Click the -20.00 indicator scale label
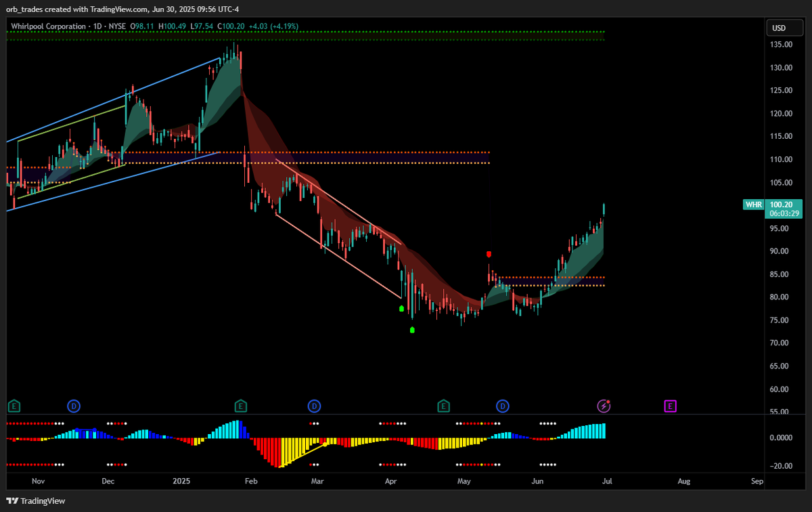This screenshot has width=812, height=512. [x=781, y=466]
